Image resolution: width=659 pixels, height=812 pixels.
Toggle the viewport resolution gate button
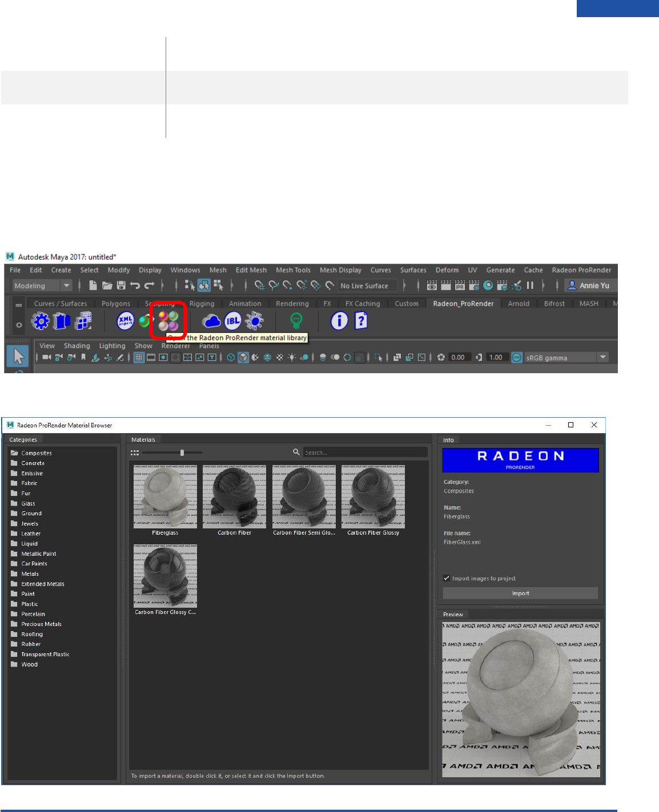[x=163, y=358]
